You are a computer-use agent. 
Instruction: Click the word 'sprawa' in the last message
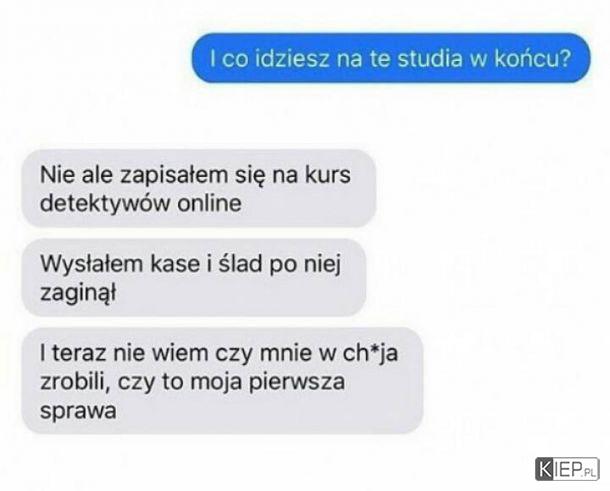78,411
